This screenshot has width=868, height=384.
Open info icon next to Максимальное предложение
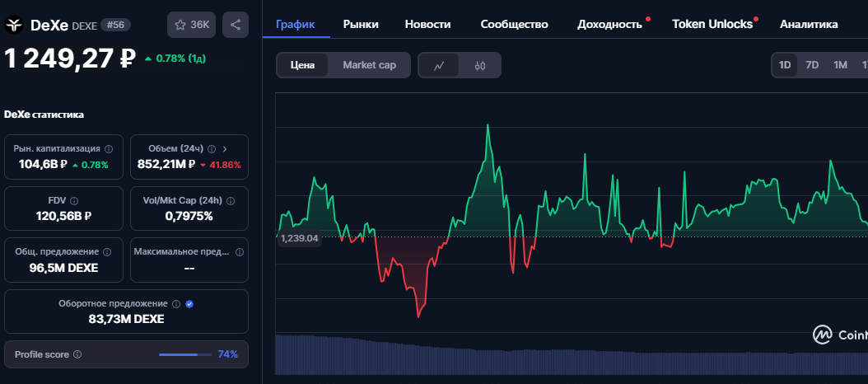pyautogui.click(x=239, y=252)
